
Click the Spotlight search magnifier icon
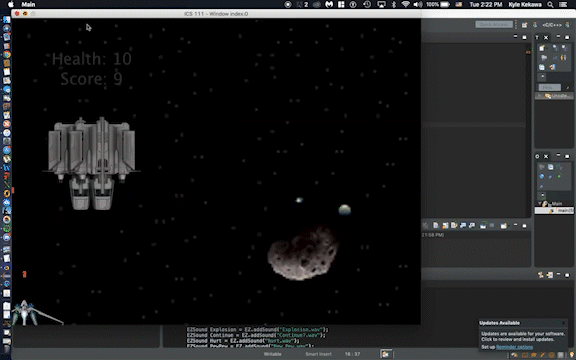point(550,4)
